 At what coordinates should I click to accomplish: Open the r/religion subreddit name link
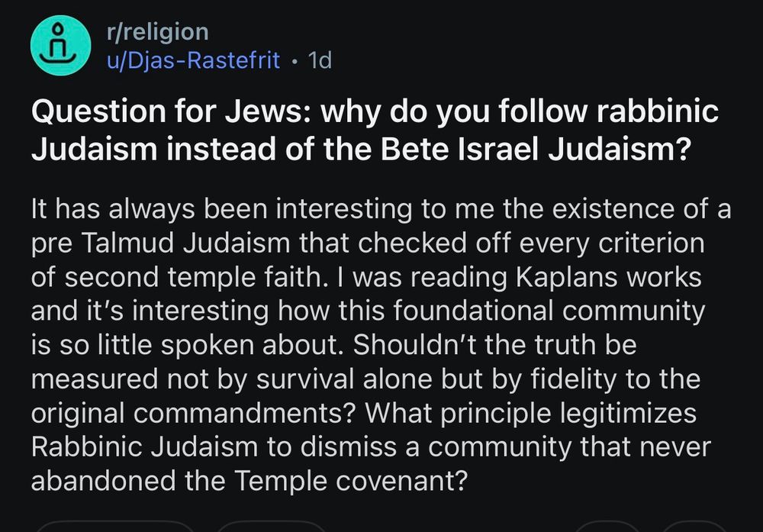coord(158,32)
